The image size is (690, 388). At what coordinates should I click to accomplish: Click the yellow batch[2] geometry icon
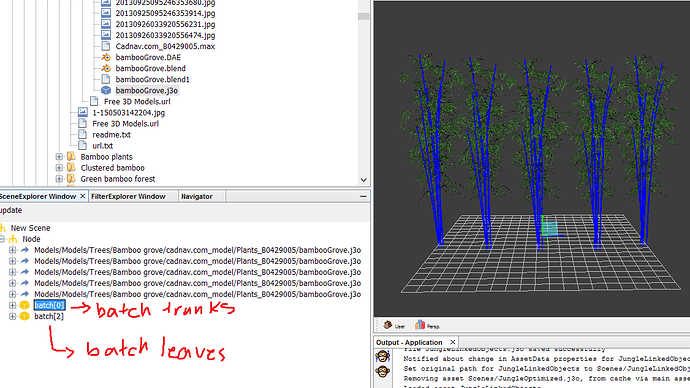[x=25, y=316]
